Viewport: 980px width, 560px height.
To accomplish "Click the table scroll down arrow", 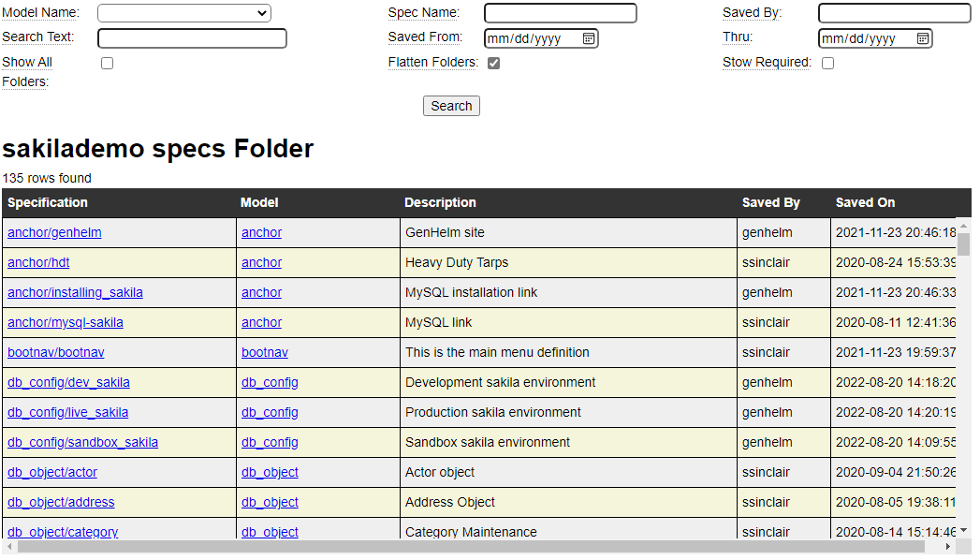I will click(963, 531).
